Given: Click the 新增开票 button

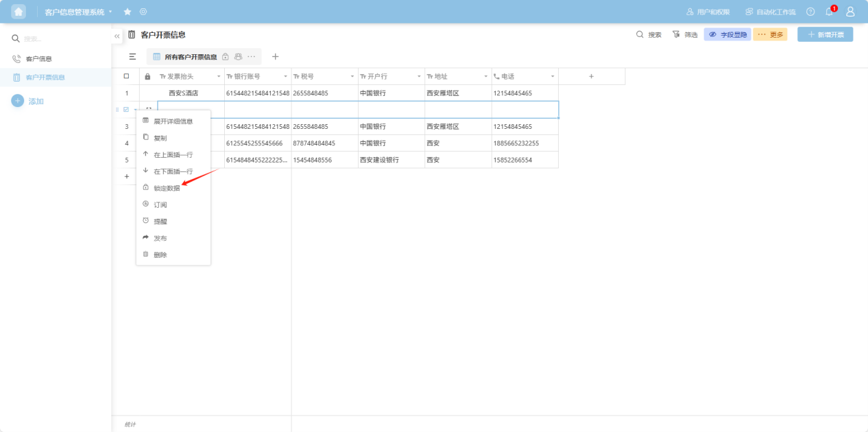Looking at the screenshot, I should tap(825, 34).
